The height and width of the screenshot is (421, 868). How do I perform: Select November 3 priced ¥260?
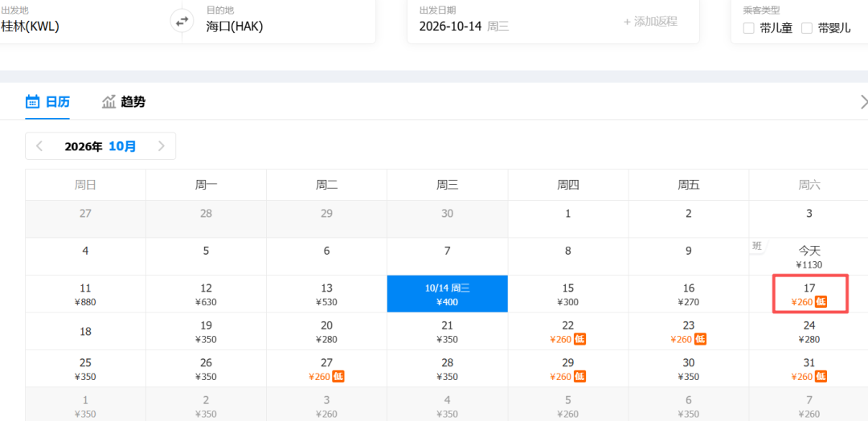[x=326, y=404]
